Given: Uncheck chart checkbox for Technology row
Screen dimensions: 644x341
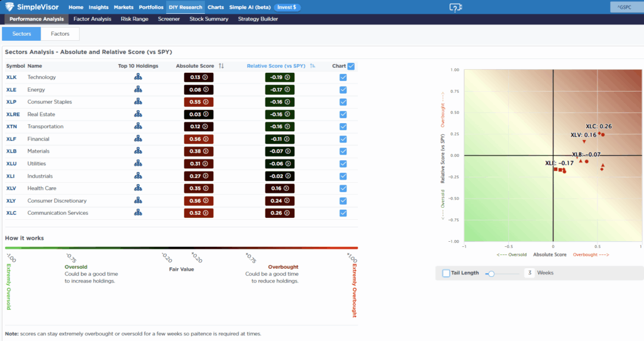Looking at the screenshot, I should pos(343,77).
